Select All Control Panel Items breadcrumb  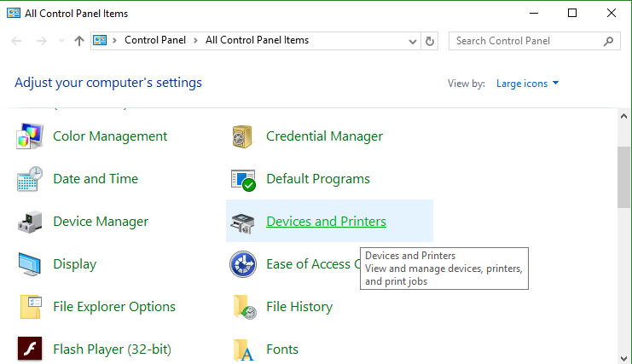(257, 40)
